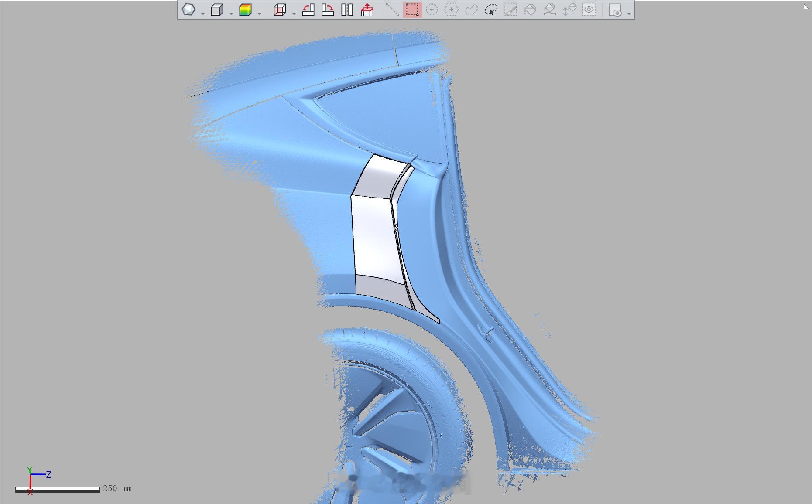
Task: Select the line selection mode icon
Action: [x=392, y=10]
